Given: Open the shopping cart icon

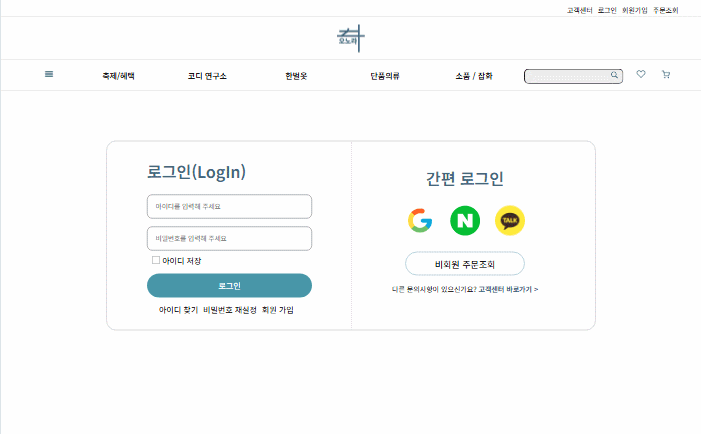Looking at the screenshot, I should coord(666,75).
